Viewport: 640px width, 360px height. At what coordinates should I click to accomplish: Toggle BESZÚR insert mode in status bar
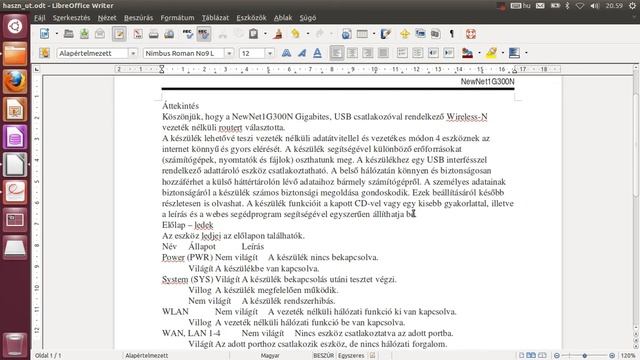click(x=323, y=356)
